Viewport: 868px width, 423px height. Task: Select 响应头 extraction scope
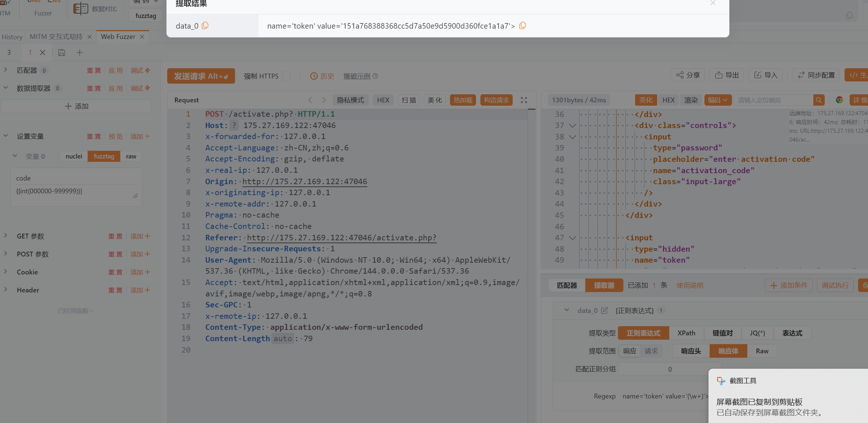click(x=691, y=351)
